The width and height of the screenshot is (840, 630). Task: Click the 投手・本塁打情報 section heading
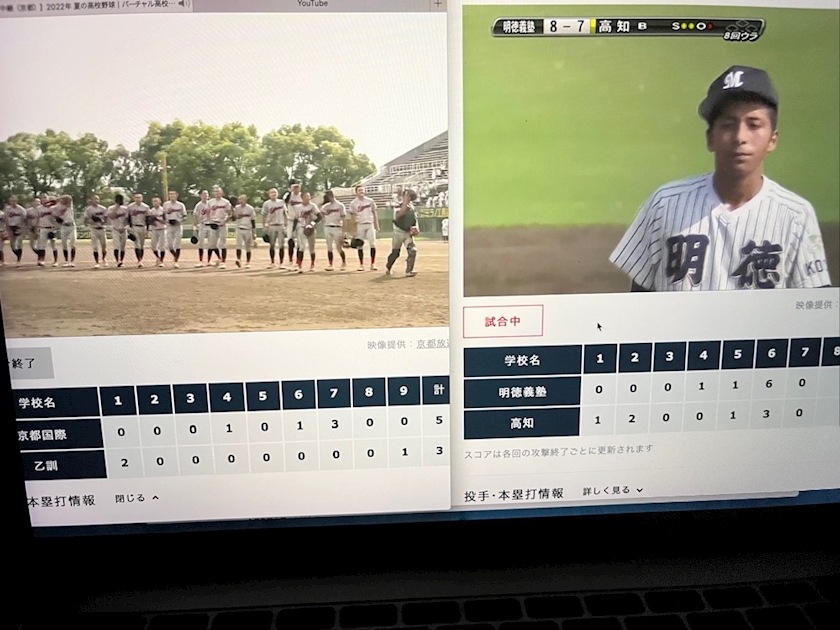(x=514, y=494)
